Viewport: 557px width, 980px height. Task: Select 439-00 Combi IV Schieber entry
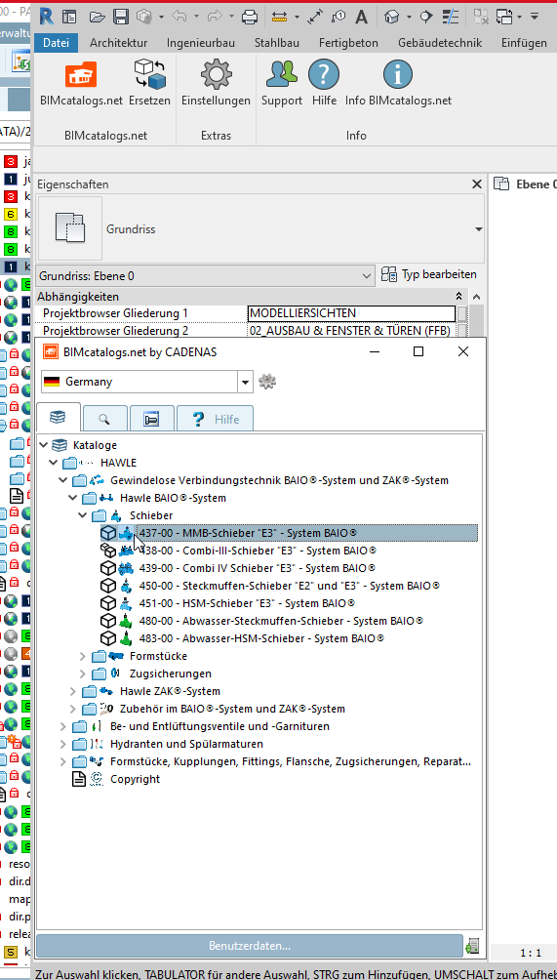tap(258, 568)
